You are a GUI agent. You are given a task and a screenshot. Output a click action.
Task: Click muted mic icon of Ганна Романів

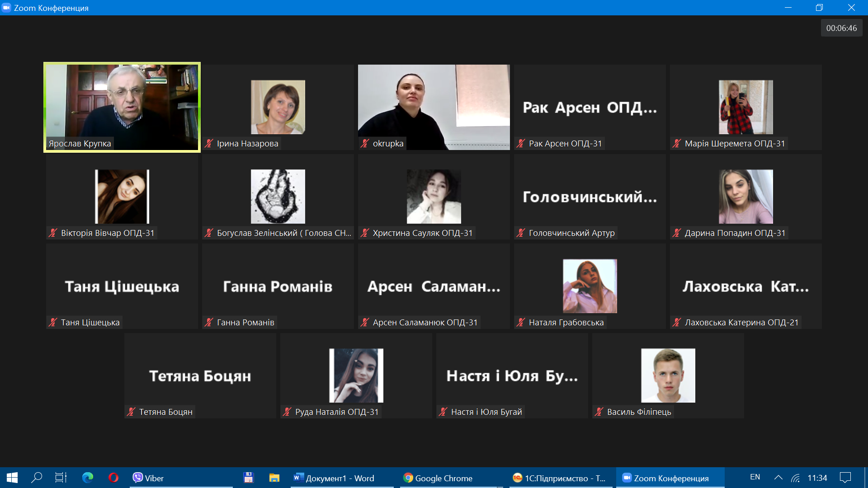point(209,323)
